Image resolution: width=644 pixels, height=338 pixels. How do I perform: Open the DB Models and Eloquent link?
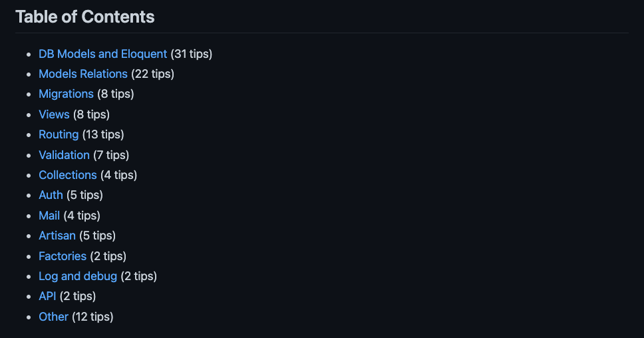coord(102,54)
